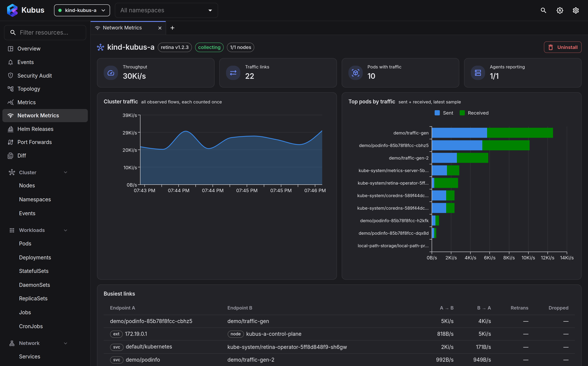Open Nodes under Cluster

27,185
